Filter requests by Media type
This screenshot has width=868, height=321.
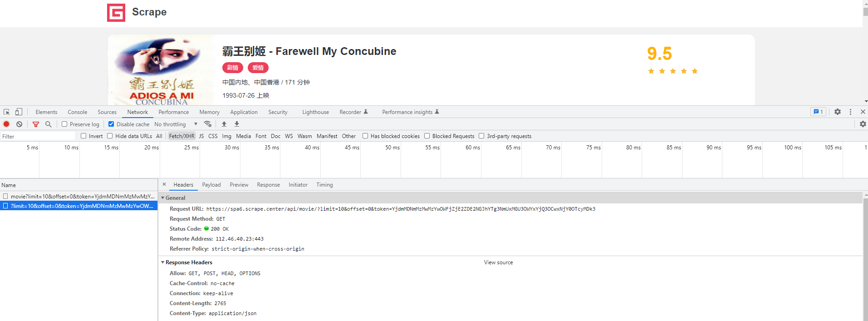click(243, 136)
